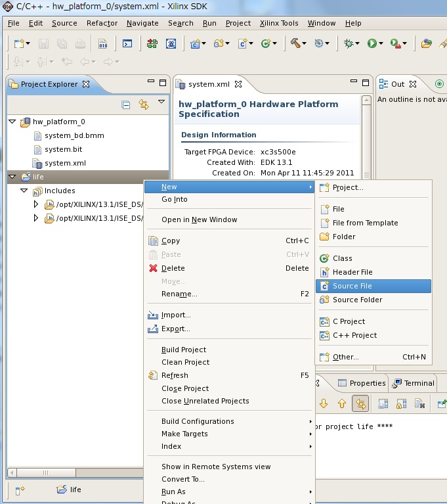Click the green Run toolbar icon
The image size is (447, 504).
coord(372,43)
